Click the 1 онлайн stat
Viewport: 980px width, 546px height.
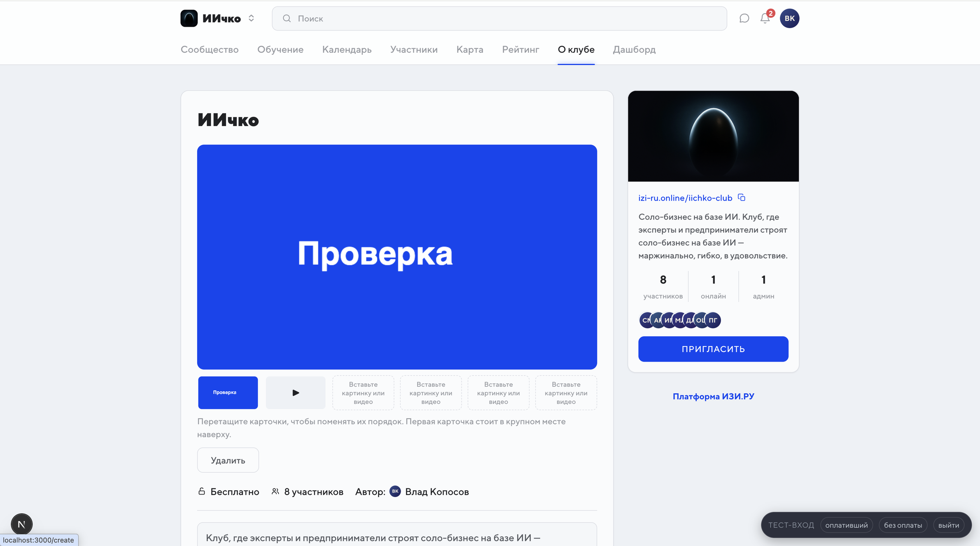[713, 287]
